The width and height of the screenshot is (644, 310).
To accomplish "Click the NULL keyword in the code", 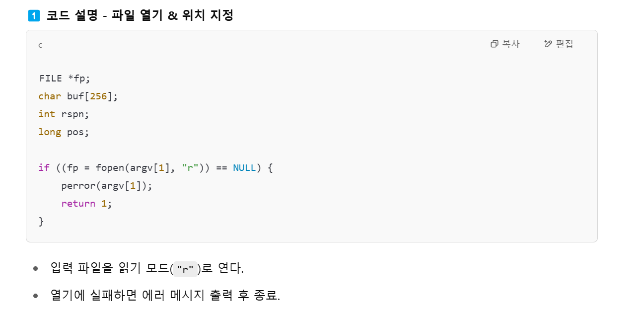I will [x=244, y=168].
